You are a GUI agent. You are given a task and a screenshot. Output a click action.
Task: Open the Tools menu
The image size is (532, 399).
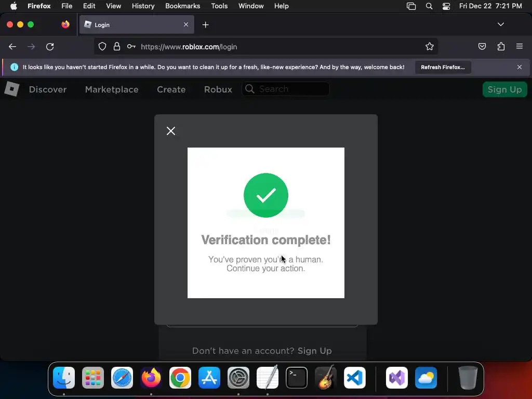tap(219, 6)
